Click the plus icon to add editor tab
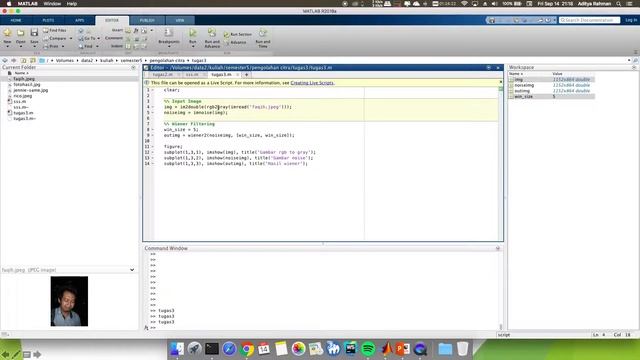Image resolution: width=640 pixels, height=360 pixels. 247,75
